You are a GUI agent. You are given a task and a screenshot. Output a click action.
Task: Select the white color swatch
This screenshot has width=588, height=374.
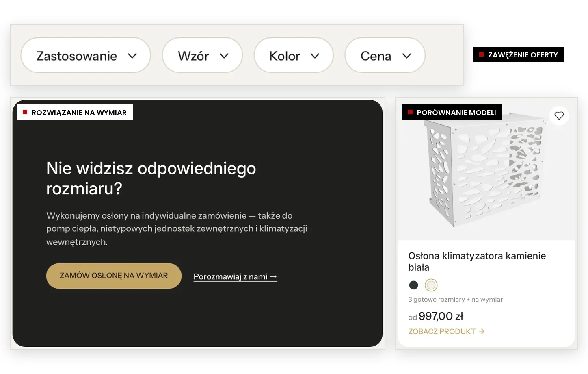[431, 285]
